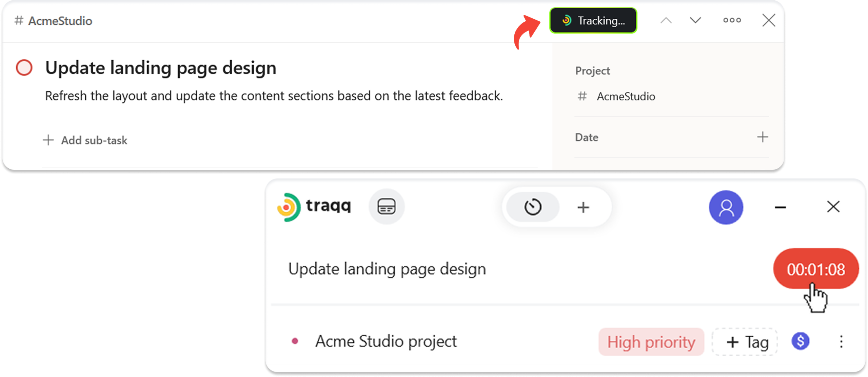Mark 'Update landing page design' task complete

pyautogui.click(x=24, y=67)
